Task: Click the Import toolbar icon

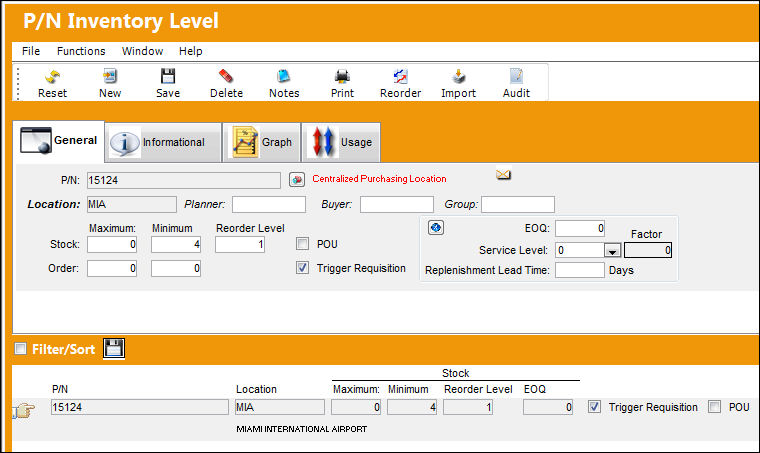Action: [459, 77]
